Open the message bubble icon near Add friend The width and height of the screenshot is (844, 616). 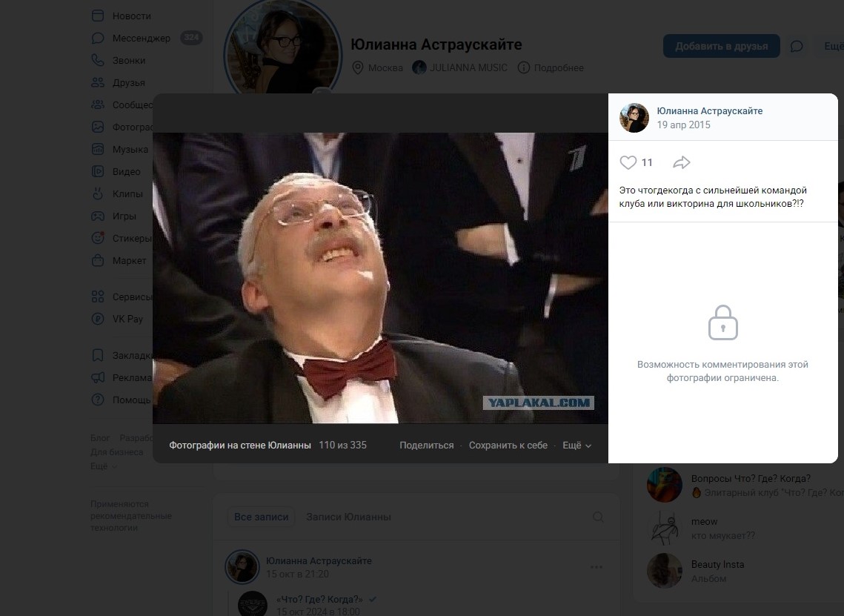pos(797,47)
